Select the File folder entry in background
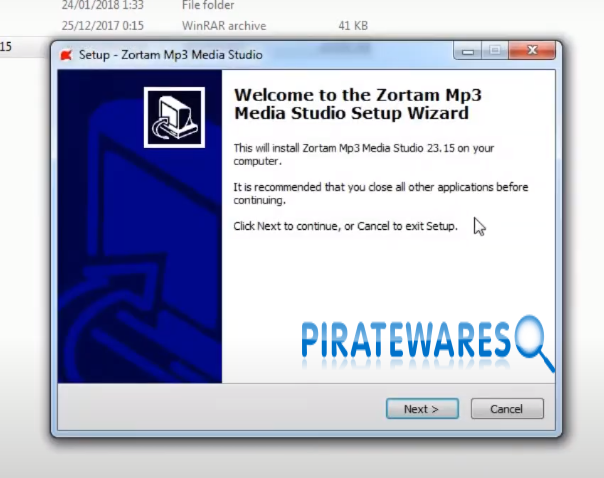 coord(208,5)
